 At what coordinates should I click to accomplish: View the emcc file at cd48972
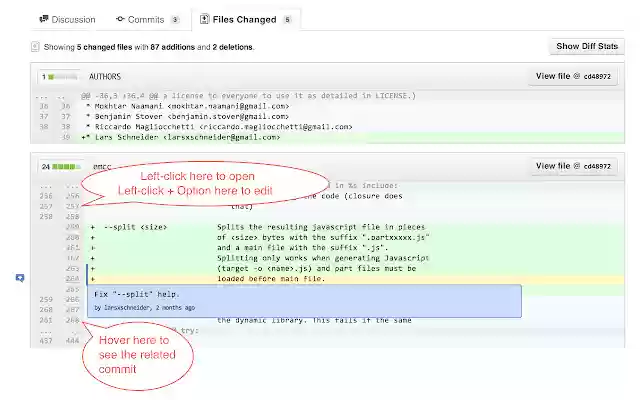click(573, 166)
